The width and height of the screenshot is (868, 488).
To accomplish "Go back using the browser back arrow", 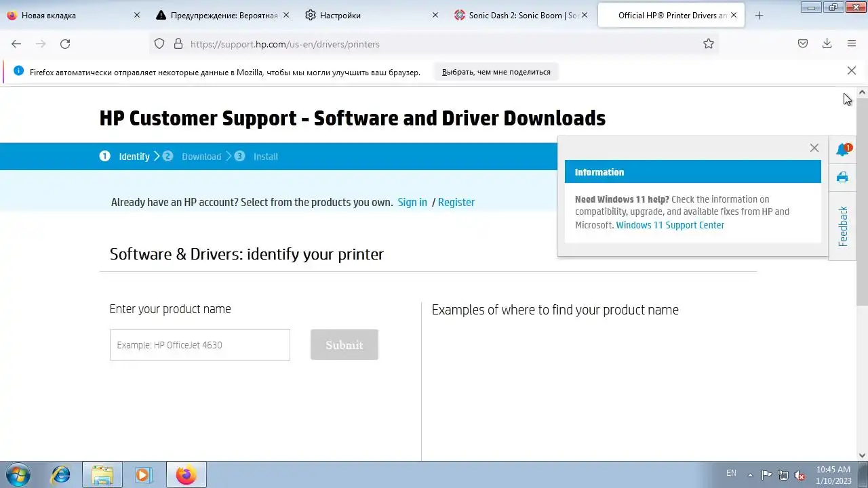I will point(16,43).
